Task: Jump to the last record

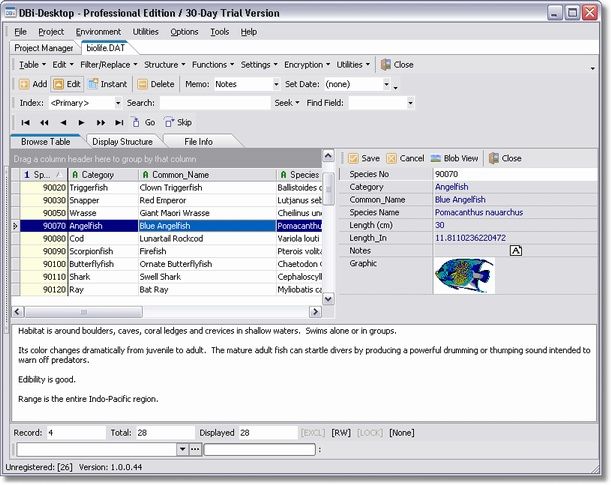Action: pos(118,122)
